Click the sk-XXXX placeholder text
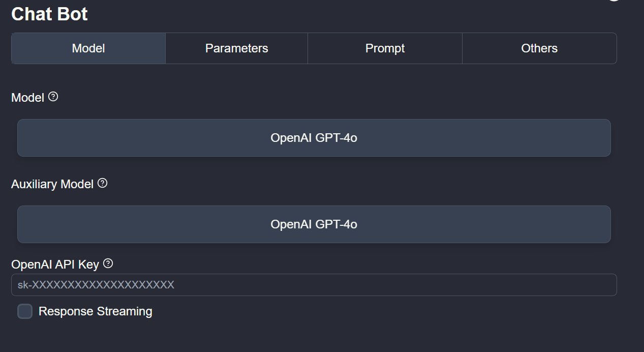The image size is (644, 352). [x=96, y=285]
